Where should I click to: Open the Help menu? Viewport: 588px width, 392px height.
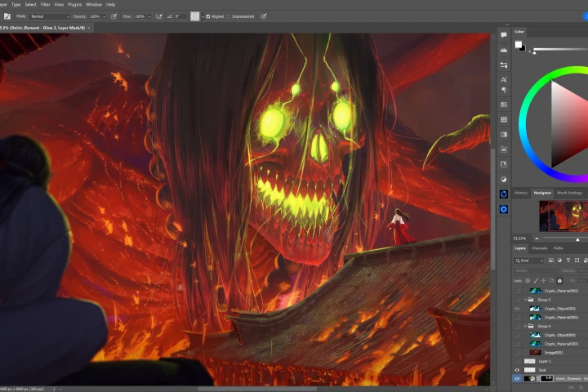coord(110,5)
